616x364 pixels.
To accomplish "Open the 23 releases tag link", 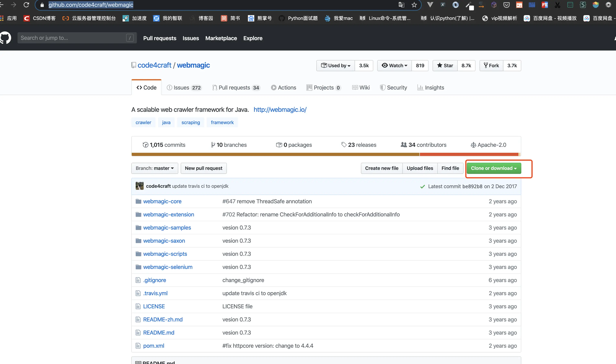I will point(359,145).
